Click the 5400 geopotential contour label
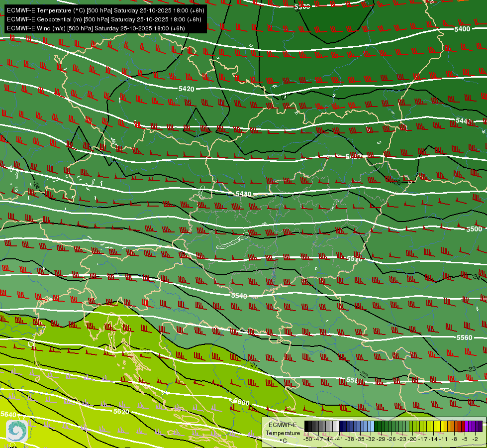This screenshot has height=448, width=487. (x=462, y=29)
